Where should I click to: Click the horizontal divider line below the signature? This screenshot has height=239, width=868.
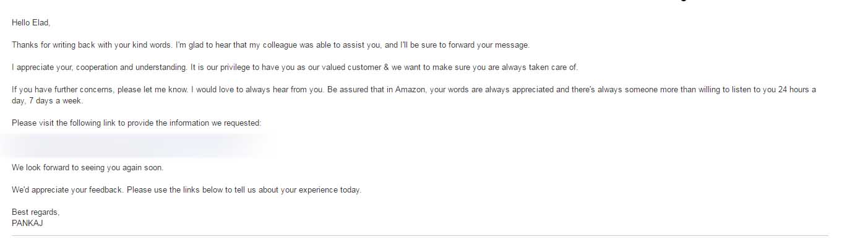pos(420,236)
